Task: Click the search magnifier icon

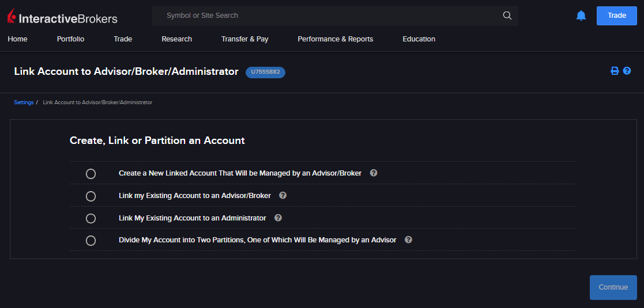Action: pyautogui.click(x=507, y=16)
